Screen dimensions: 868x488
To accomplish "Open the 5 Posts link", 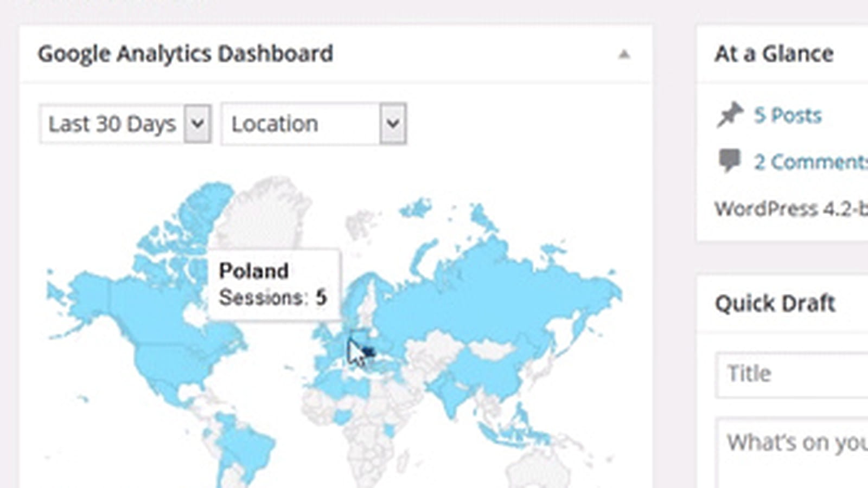I will (788, 115).
